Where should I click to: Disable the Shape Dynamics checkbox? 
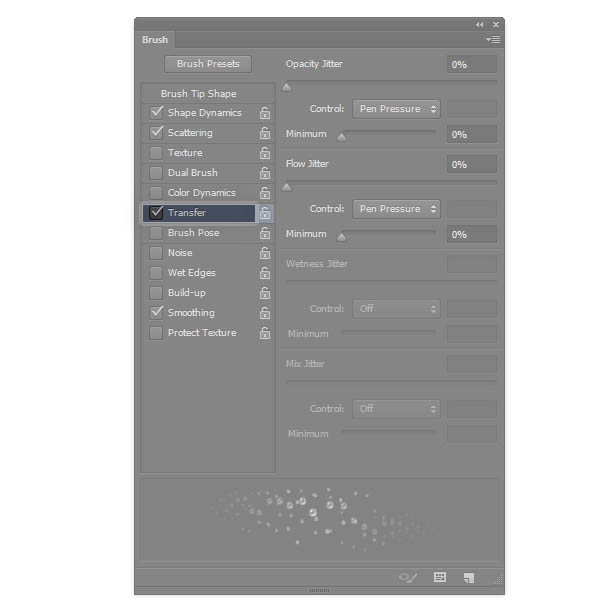(156, 113)
